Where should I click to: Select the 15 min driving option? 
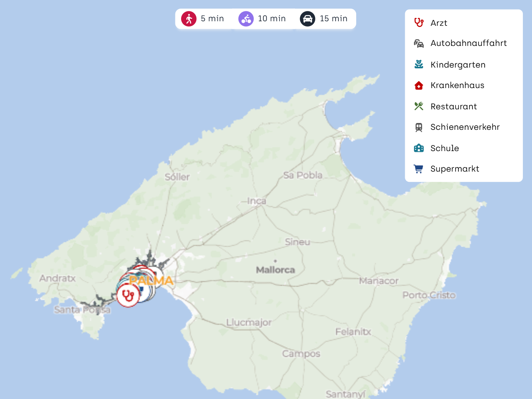(324, 19)
